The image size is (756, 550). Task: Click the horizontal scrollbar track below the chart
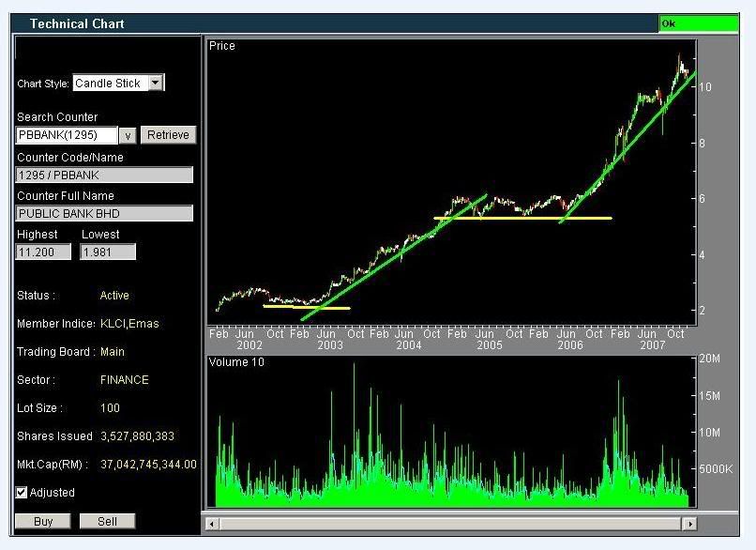450,524
